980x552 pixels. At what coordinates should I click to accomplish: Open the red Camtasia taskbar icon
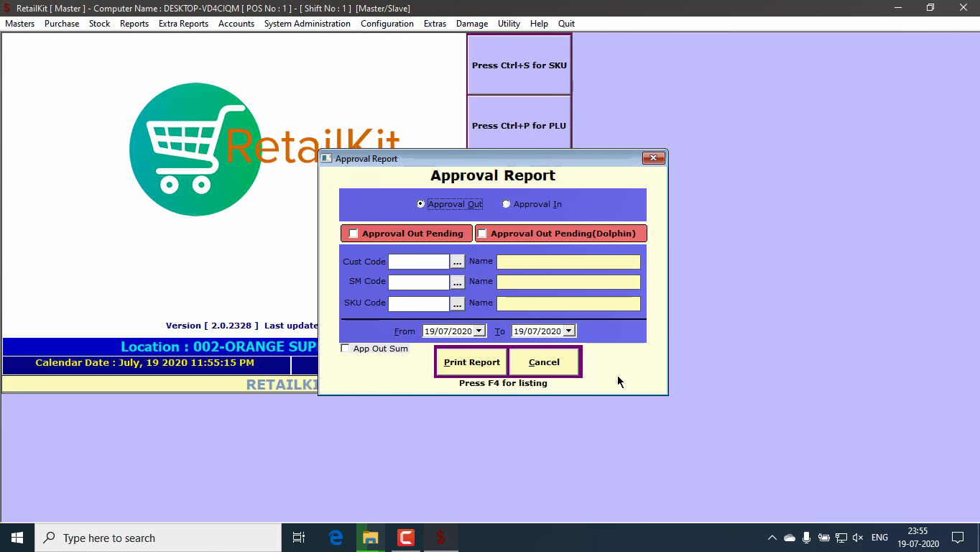pos(406,538)
